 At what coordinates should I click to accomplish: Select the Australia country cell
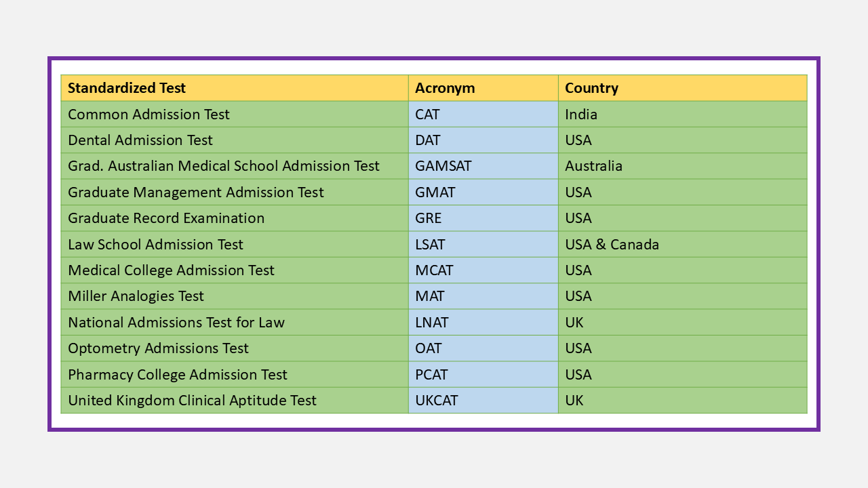(x=683, y=166)
